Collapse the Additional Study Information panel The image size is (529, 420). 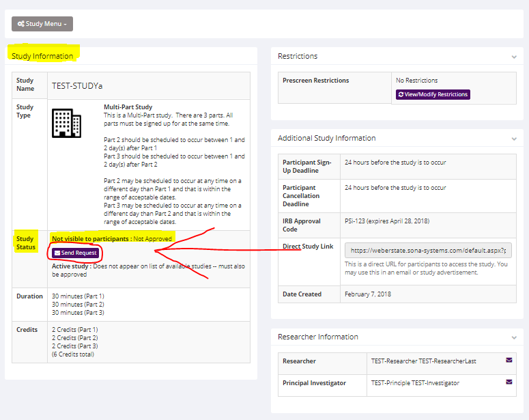(513, 139)
